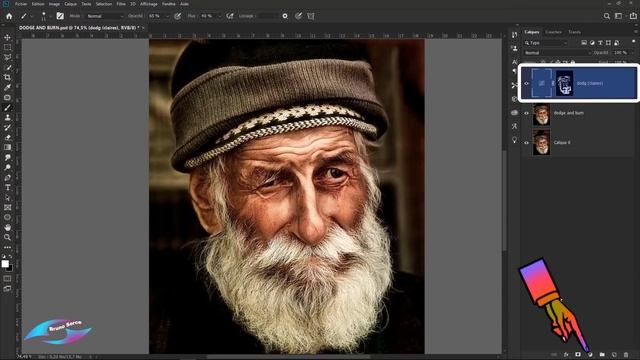Viewport: 640px width, 360px height.
Task: Open the layer blend mode Normal dropdown
Action: click(558, 53)
